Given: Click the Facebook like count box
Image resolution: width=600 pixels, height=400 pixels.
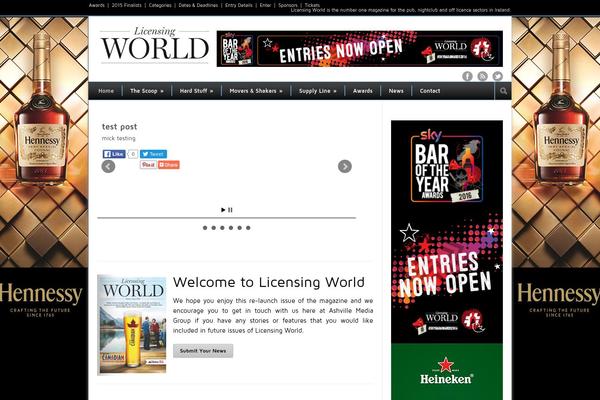Looking at the screenshot, I should [132, 154].
